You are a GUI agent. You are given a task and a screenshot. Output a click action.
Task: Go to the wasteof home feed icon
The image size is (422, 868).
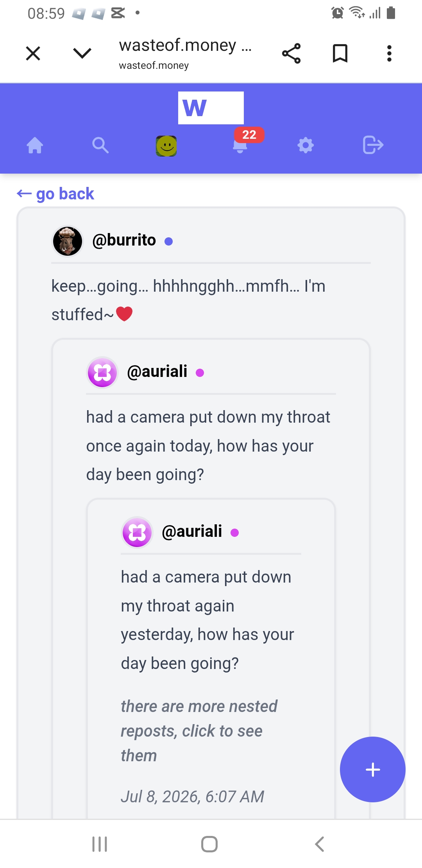(35, 145)
